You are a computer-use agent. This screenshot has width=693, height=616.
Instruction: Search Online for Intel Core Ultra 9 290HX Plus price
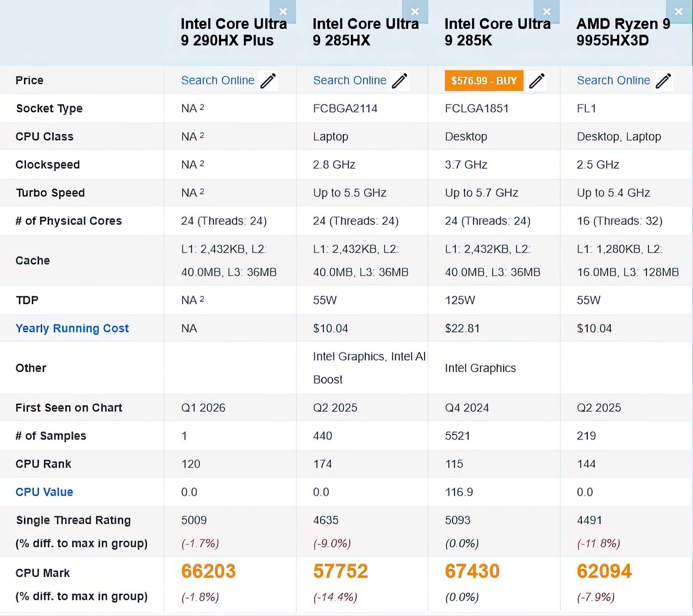coord(218,81)
